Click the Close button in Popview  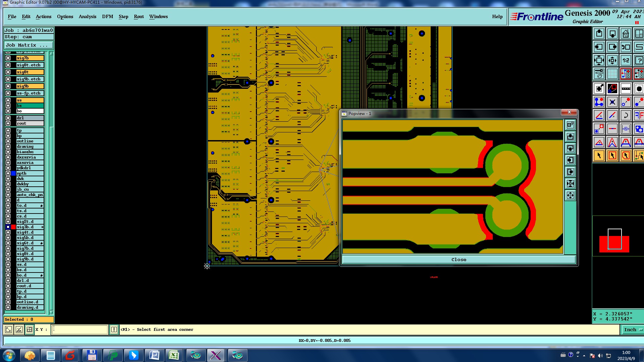[459, 259]
